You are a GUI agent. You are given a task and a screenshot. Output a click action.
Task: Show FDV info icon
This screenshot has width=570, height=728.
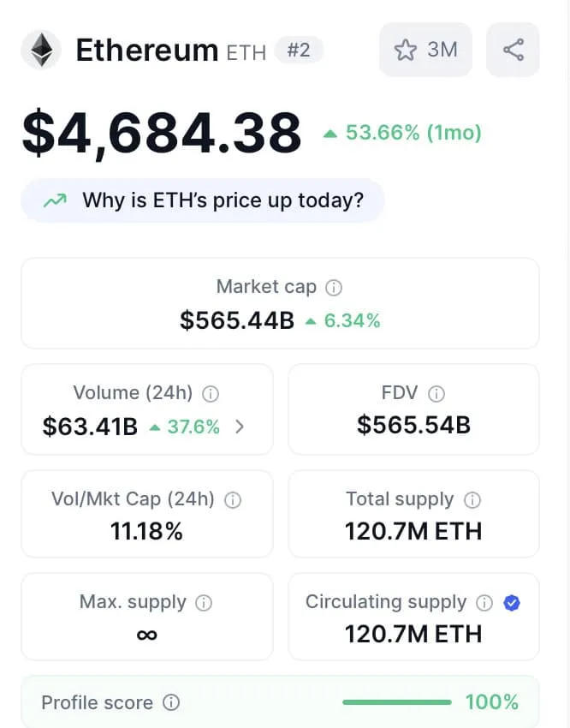pos(436,394)
